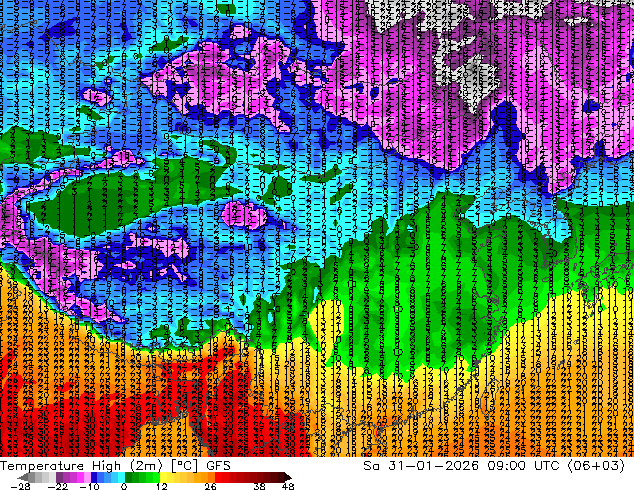634x490 pixels.
Task: Click the '0' legend value
Action: [x=124, y=486]
